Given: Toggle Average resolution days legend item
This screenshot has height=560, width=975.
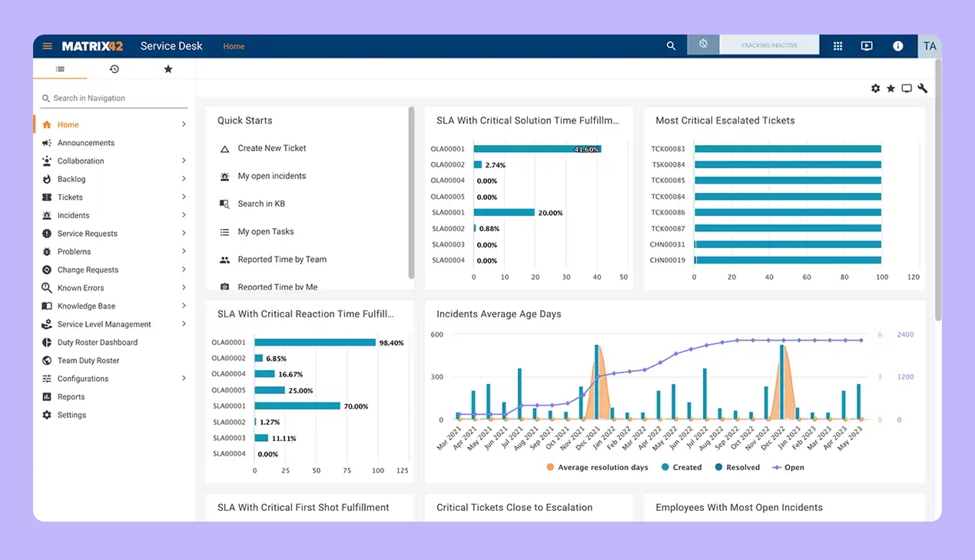Looking at the screenshot, I should 597,467.
